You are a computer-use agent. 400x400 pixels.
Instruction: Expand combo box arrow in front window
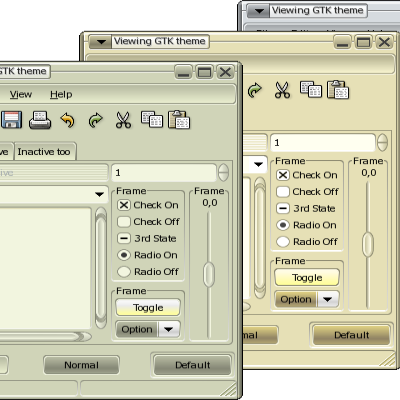click(x=99, y=194)
